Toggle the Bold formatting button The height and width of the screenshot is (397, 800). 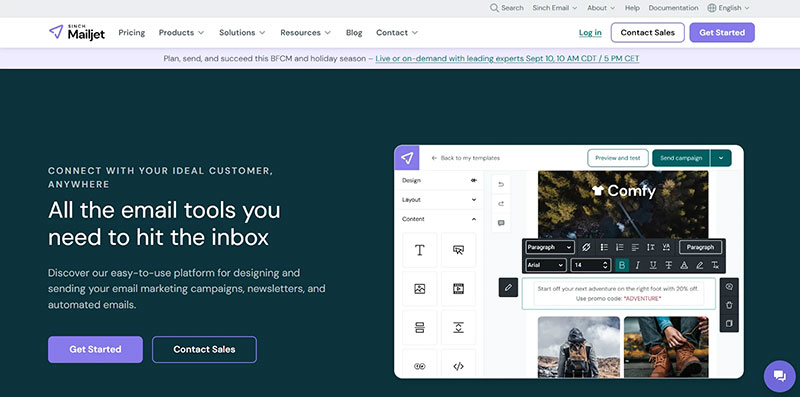[621, 265]
